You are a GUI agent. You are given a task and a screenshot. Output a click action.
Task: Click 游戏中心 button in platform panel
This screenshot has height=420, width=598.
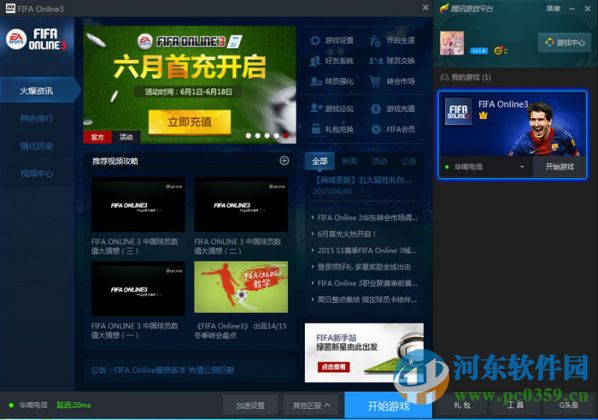(x=565, y=42)
